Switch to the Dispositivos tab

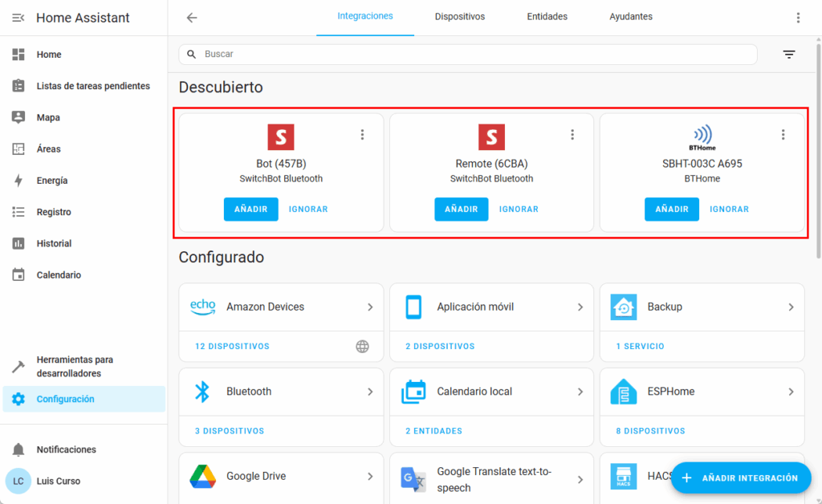[x=459, y=17]
